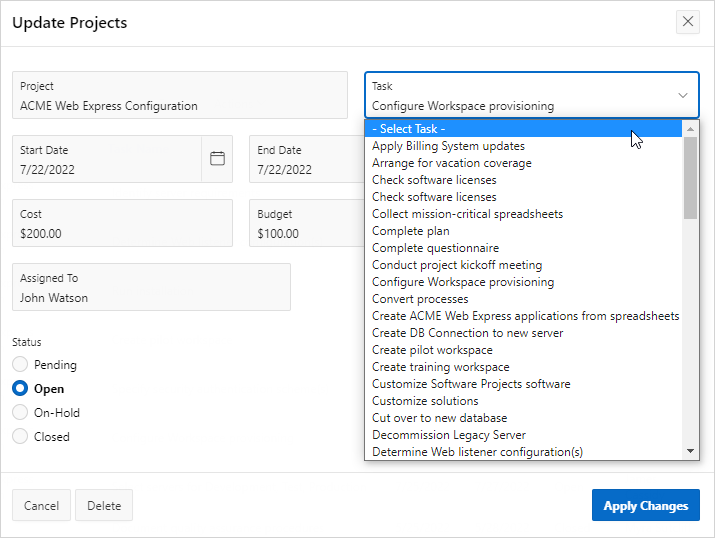Close the Update Projects dialog
Viewport: 715px width, 538px height.
pyautogui.click(x=688, y=21)
